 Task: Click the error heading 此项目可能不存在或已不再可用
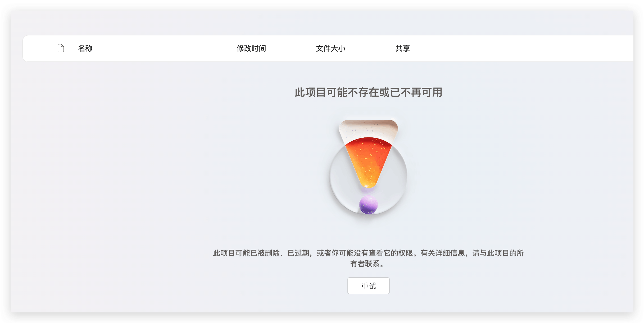click(x=368, y=93)
